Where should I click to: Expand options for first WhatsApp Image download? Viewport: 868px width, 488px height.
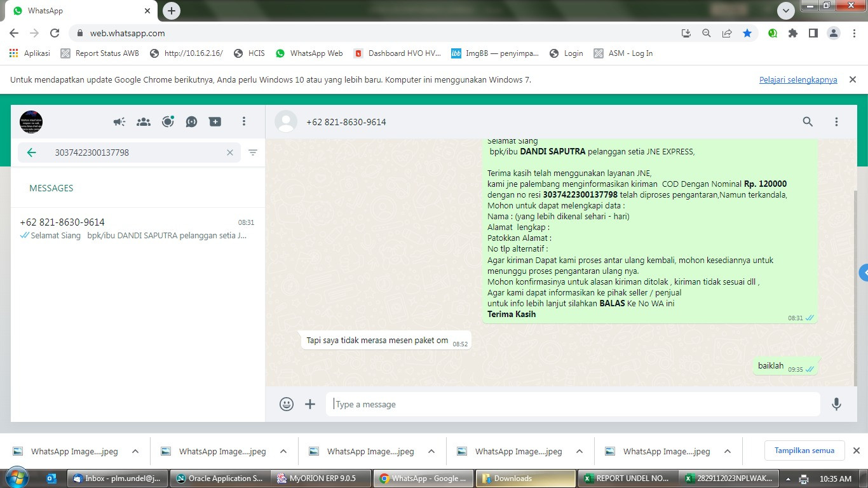(x=135, y=451)
